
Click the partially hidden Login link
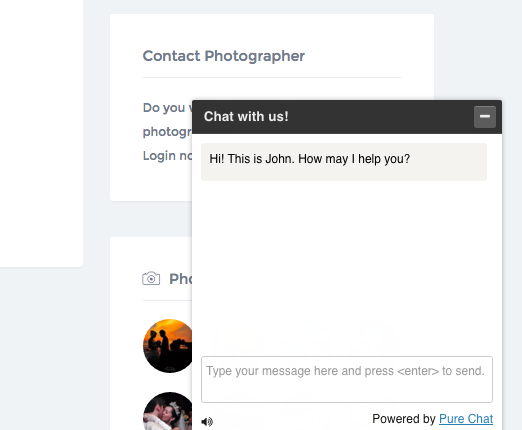tap(167, 156)
